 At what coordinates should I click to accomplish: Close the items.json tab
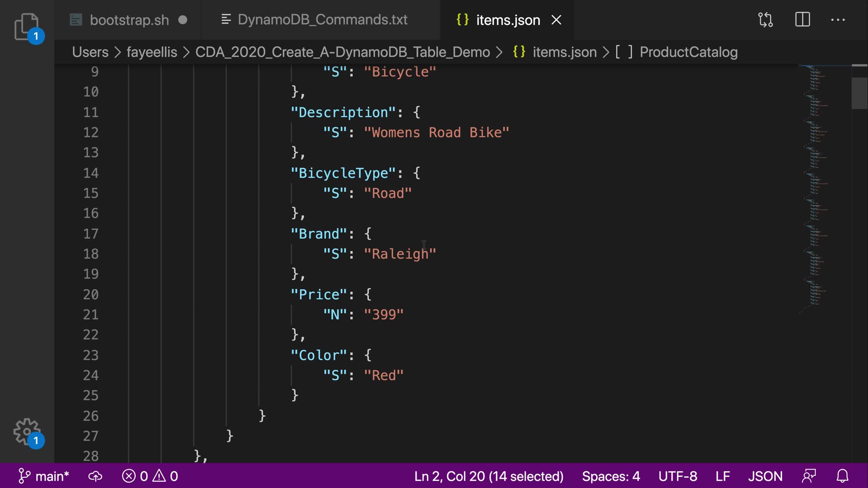557,20
